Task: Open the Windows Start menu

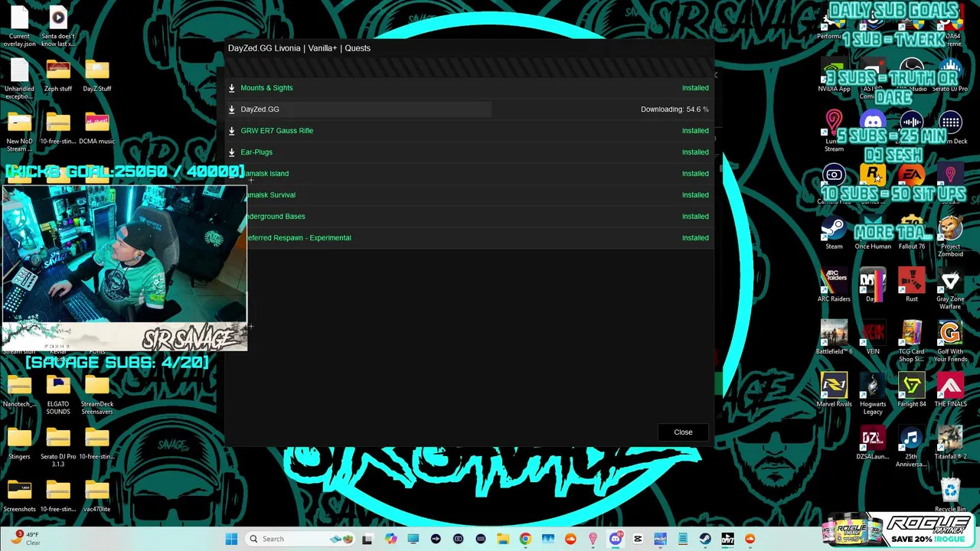Action: 231,539
